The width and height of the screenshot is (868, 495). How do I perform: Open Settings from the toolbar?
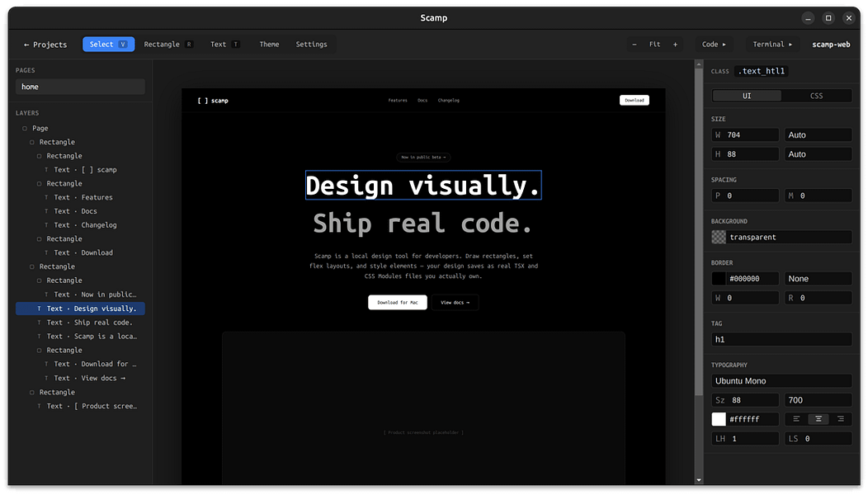click(x=311, y=45)
